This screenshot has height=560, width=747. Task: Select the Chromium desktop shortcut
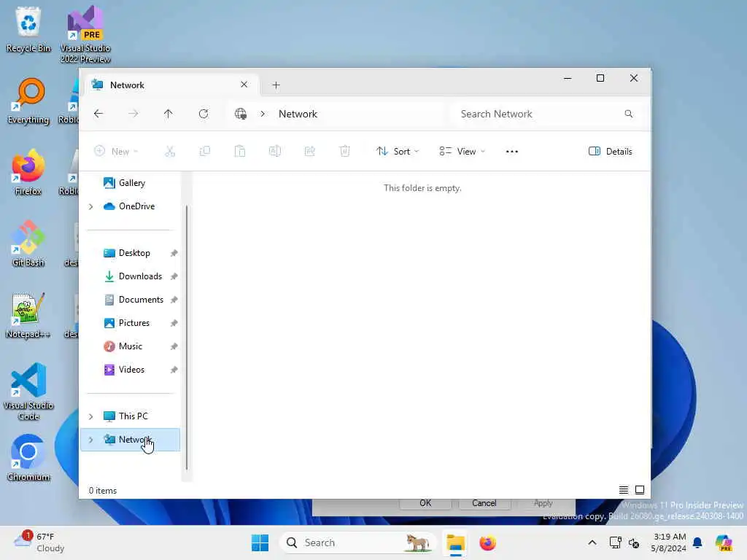28,458
